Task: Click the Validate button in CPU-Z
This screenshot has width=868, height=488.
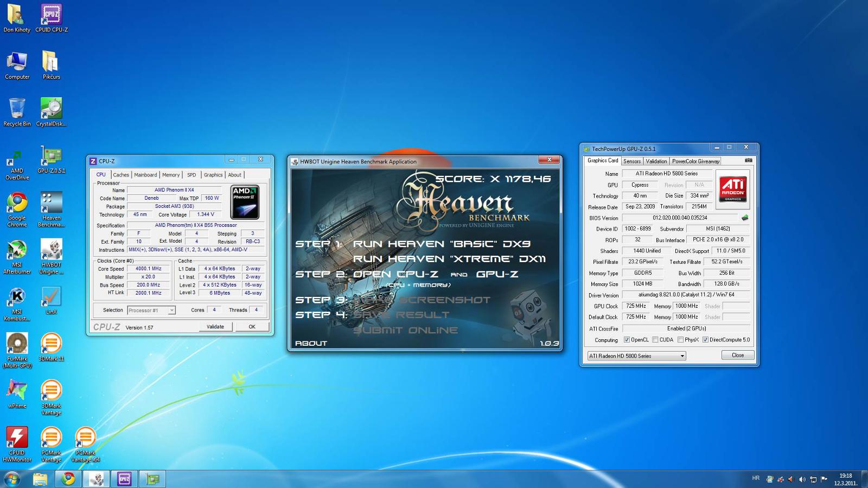Action: [215, 327]
